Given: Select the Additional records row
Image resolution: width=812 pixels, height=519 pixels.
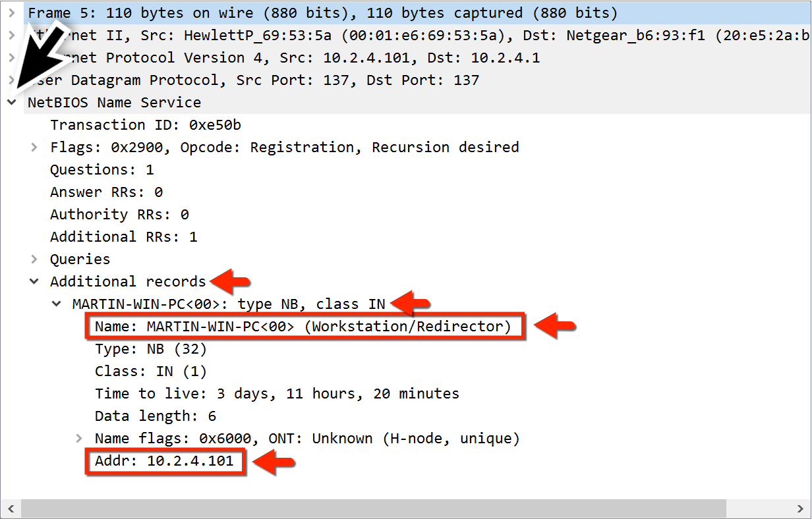Looking at the screenshot, I should pos(129,282).
